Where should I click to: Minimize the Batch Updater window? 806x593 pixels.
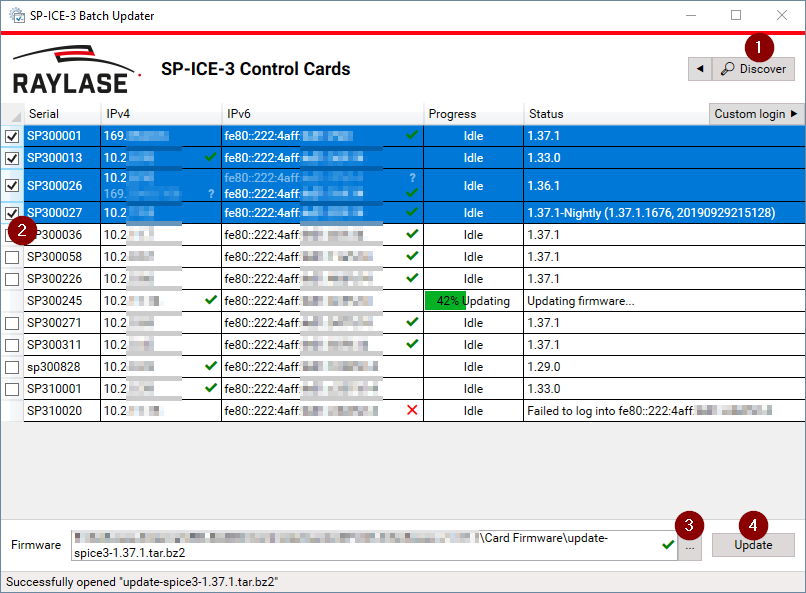[691, 15]
